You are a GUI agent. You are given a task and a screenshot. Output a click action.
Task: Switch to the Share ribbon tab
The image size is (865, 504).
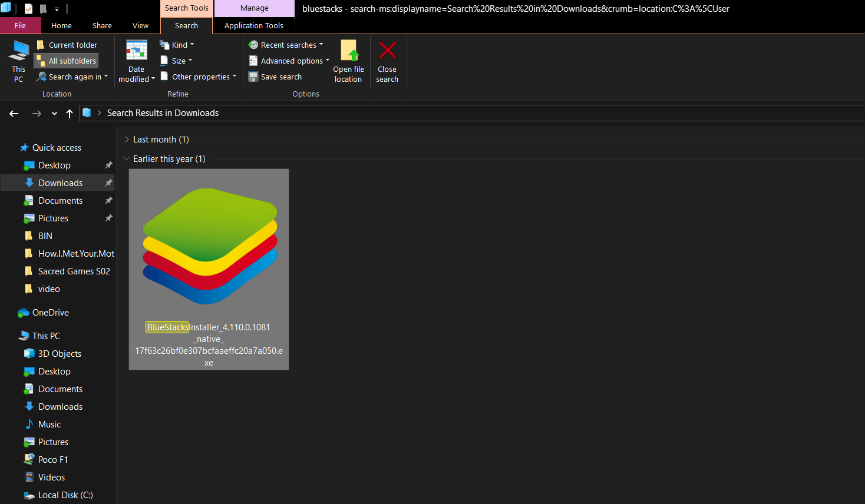coord(102,25)
